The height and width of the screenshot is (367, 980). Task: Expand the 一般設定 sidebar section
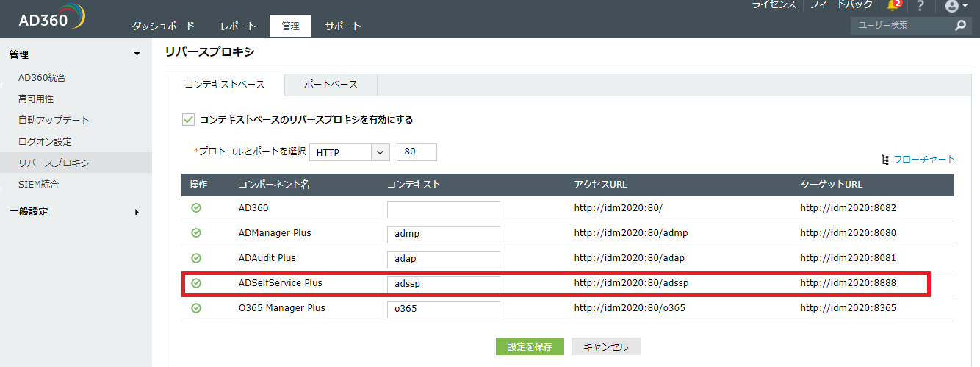point(137,212)
